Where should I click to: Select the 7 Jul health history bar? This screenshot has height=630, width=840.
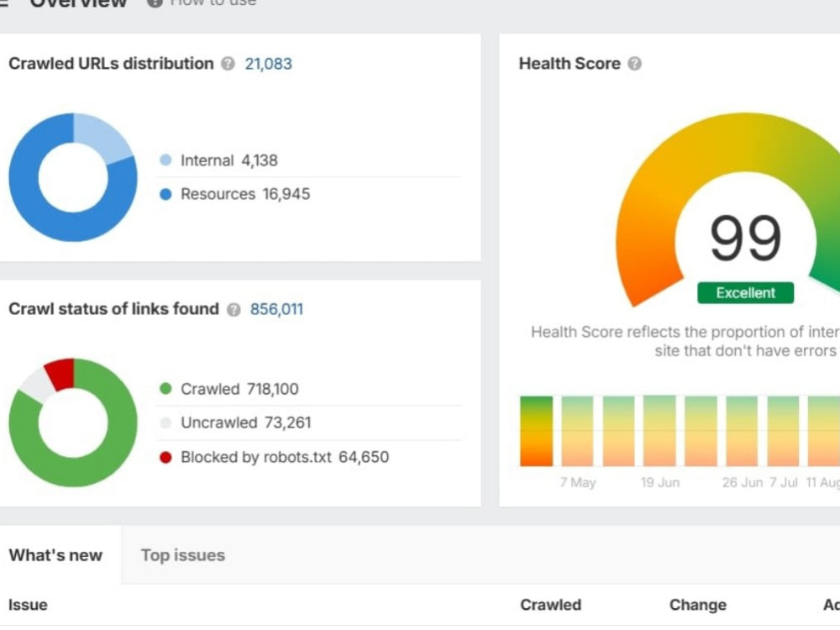[783, 431]
